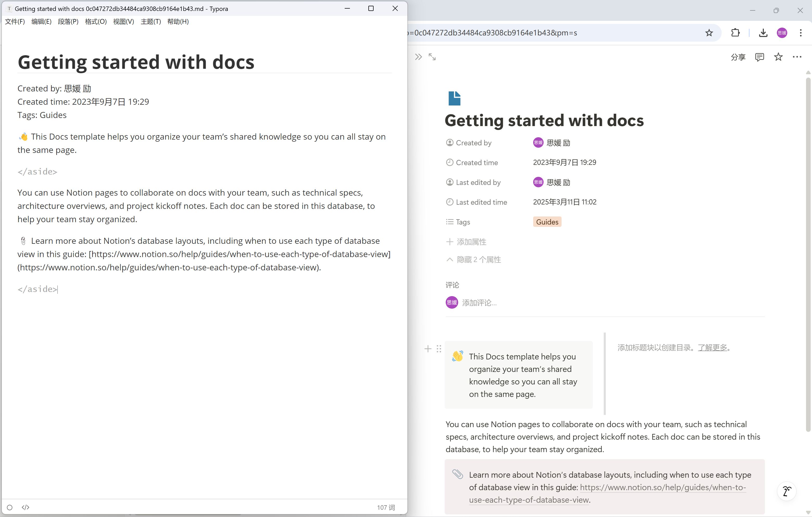Click the block drag handle beside the callout
The height and width of the screenshot is (517, 812).
tap(439, 349)
